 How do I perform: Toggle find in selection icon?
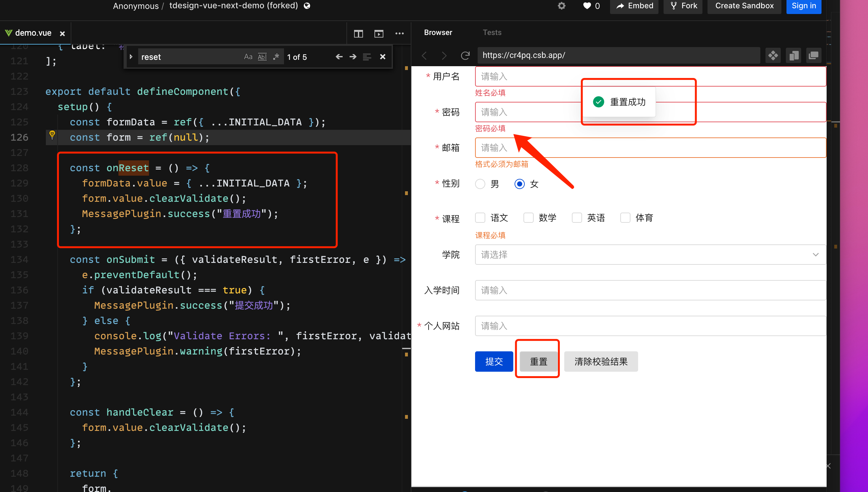click(x=367, y=56)
